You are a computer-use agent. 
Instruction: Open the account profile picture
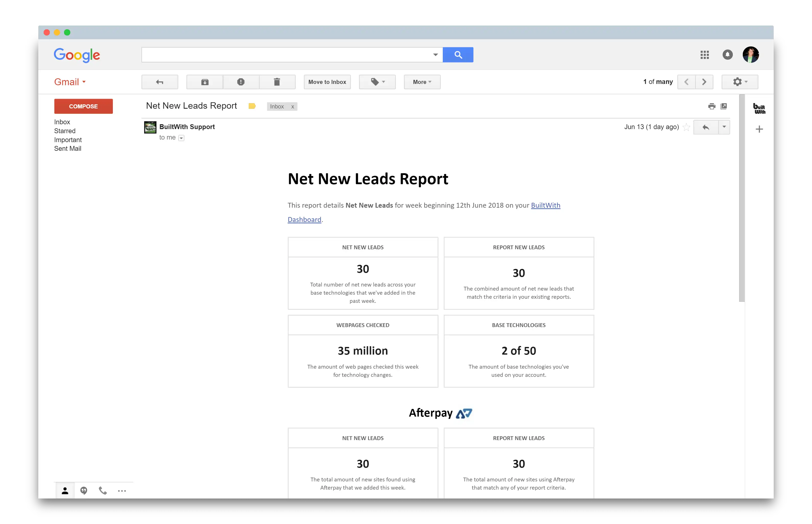pos(750,55)
